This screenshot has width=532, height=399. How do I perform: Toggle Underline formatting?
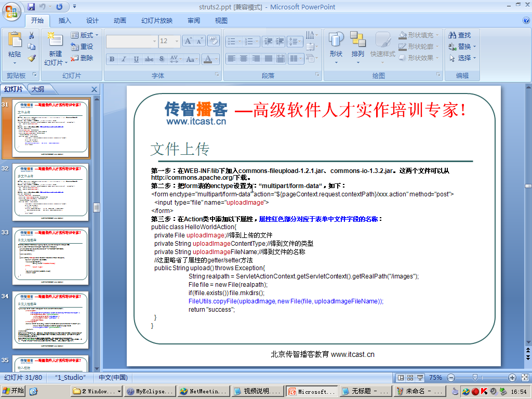click(x=136, y=59)
